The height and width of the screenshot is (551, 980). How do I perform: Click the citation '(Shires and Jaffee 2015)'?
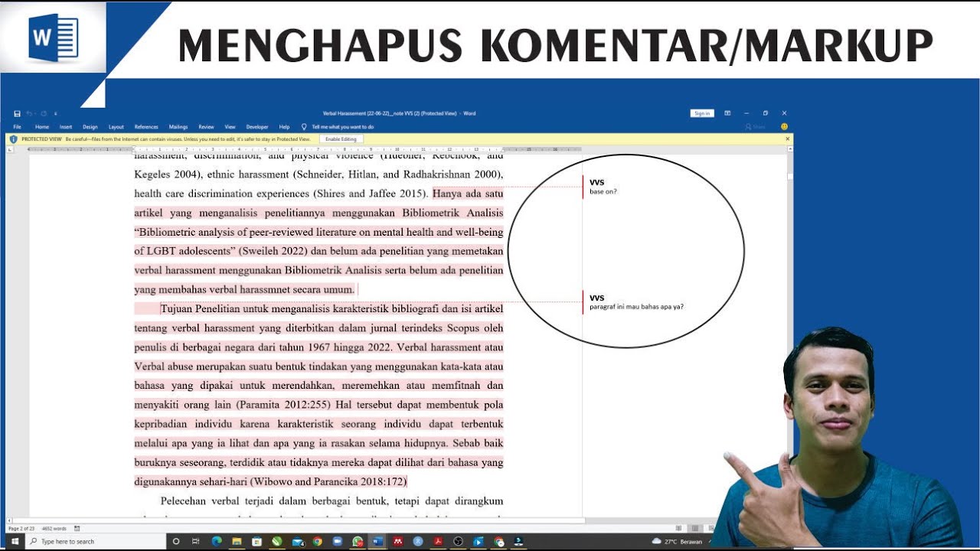[x=371, y=194]
